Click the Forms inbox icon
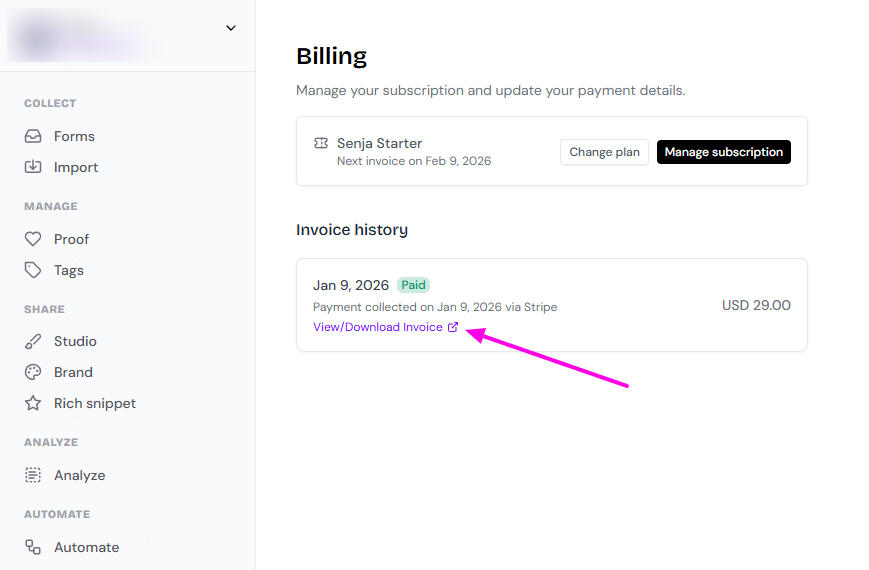This screenshot has width=869, height=570. point(33,136)
